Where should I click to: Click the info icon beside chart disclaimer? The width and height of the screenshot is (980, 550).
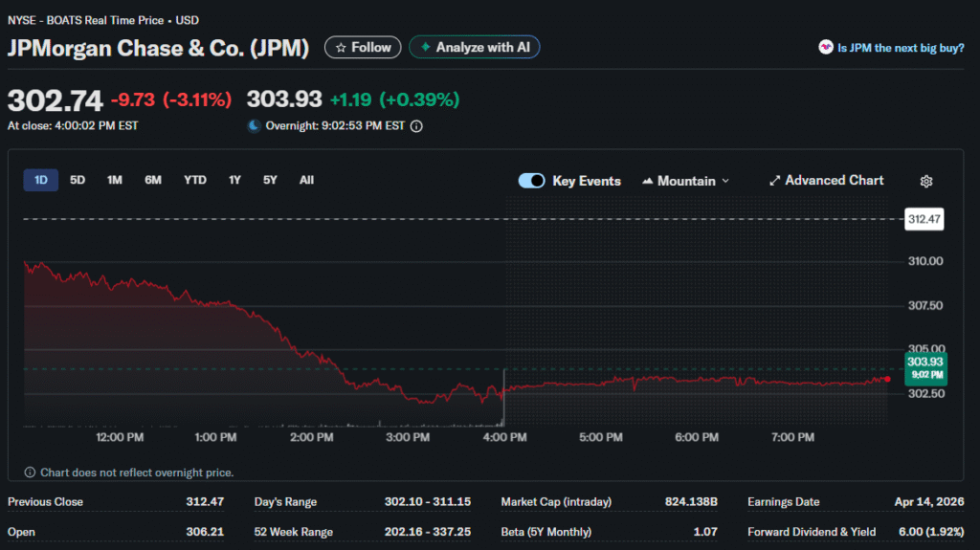[30, 473]
